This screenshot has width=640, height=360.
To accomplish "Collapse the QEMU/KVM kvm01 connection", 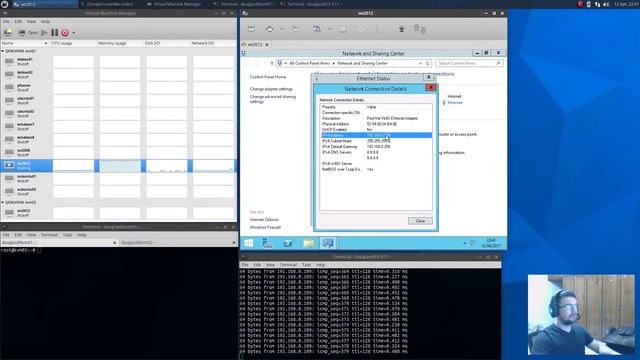I will click(x=3, y=51).
